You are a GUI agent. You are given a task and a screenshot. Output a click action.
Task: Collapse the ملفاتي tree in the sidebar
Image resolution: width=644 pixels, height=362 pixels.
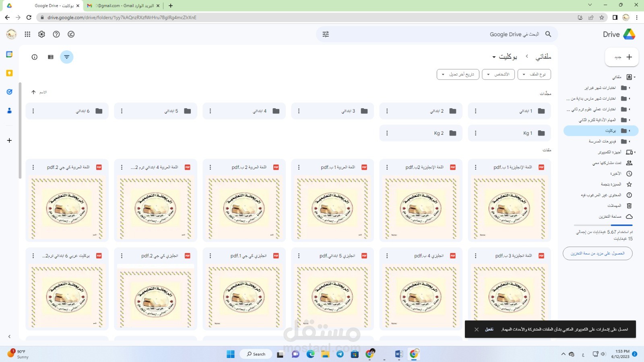pos(635,77)
